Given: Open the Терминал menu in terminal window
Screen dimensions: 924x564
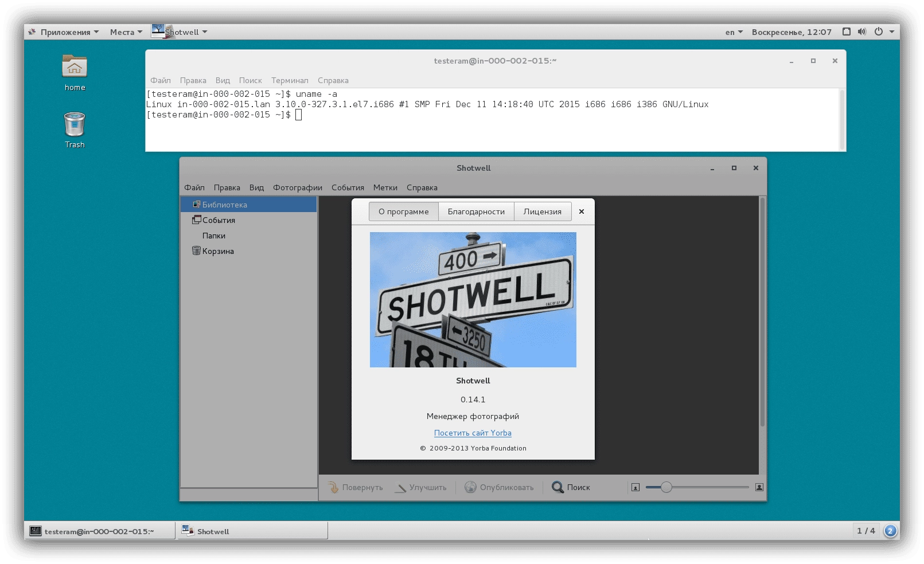Looking at the screenshot, I should pos(290,80).
